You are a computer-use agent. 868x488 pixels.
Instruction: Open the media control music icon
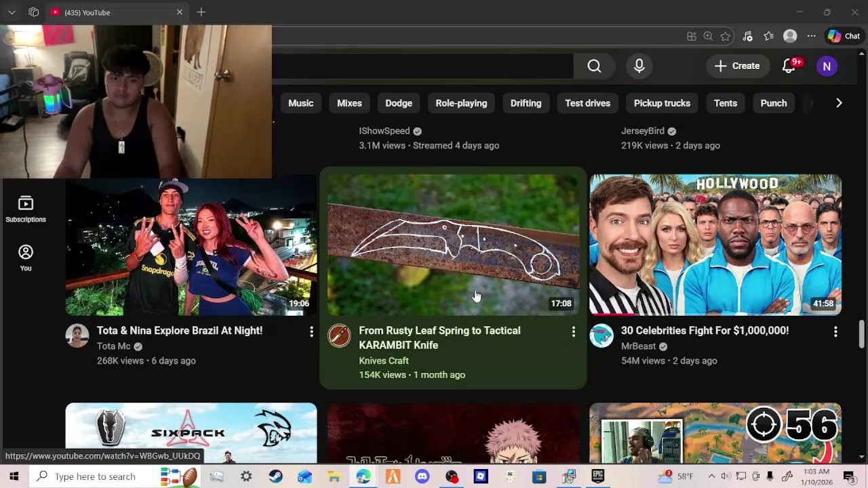(747, 37)
